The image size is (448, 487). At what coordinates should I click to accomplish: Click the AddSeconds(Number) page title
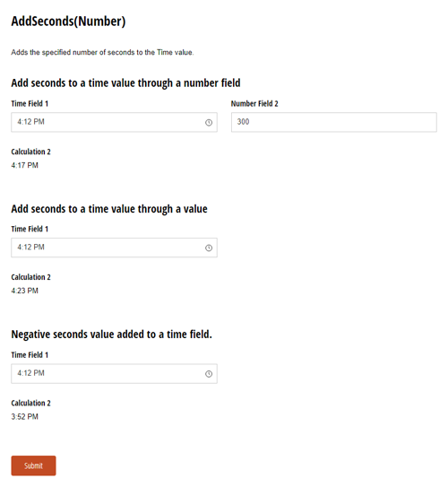pos(68,22)
